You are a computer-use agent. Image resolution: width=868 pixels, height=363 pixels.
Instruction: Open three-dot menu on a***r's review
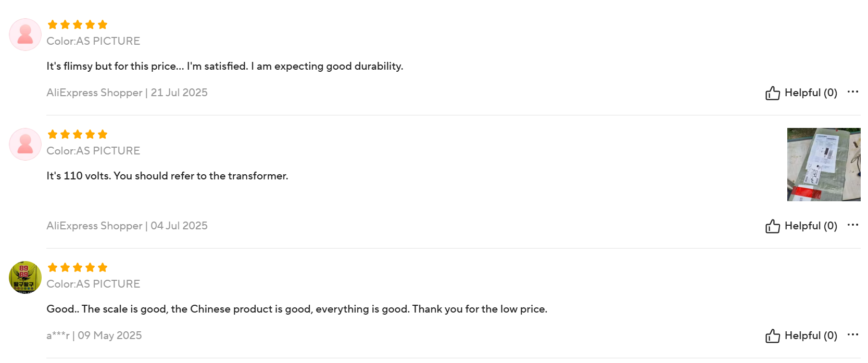[x=852, y=335]
